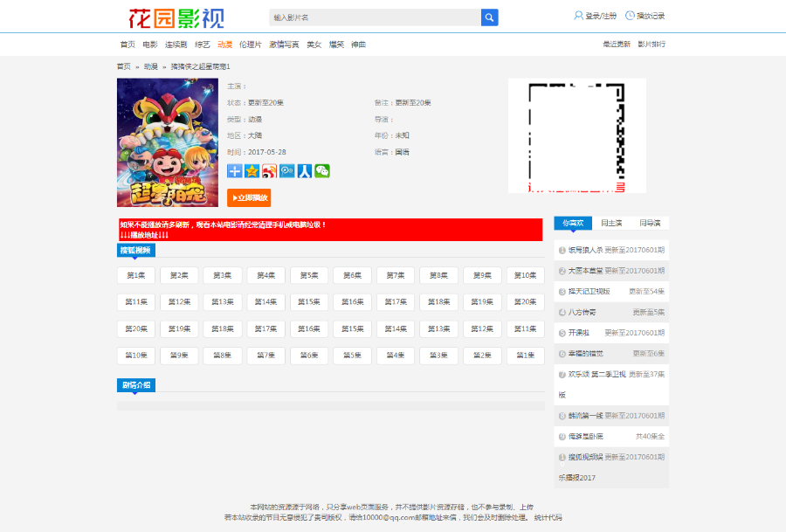Switch to the 同主演 sidebar tab

(611, 223)
